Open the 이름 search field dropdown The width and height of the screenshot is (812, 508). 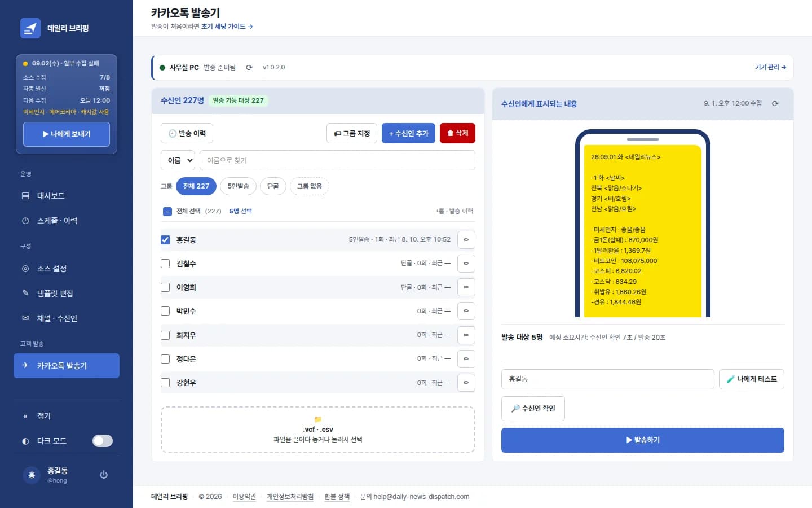tap(178, 160)
